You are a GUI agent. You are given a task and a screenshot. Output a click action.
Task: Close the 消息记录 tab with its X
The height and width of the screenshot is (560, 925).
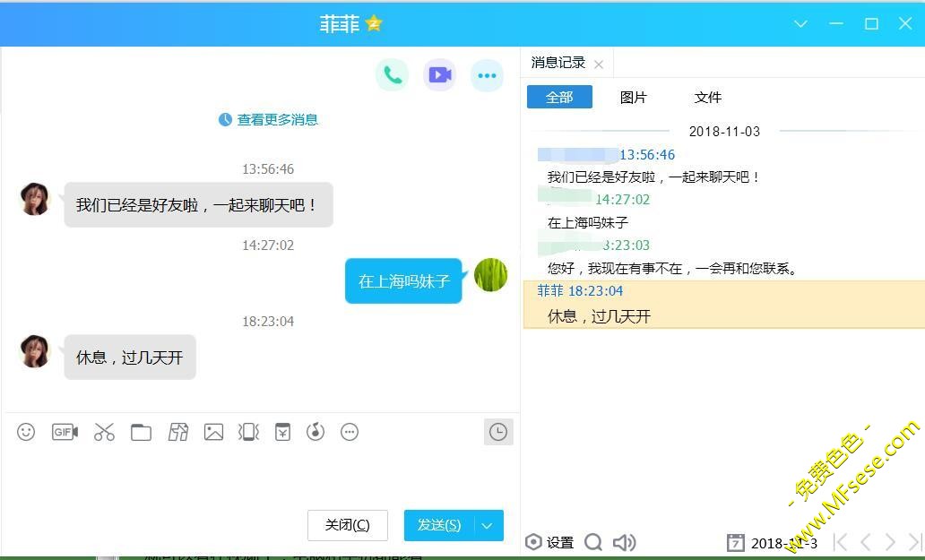tap(599, 65)
